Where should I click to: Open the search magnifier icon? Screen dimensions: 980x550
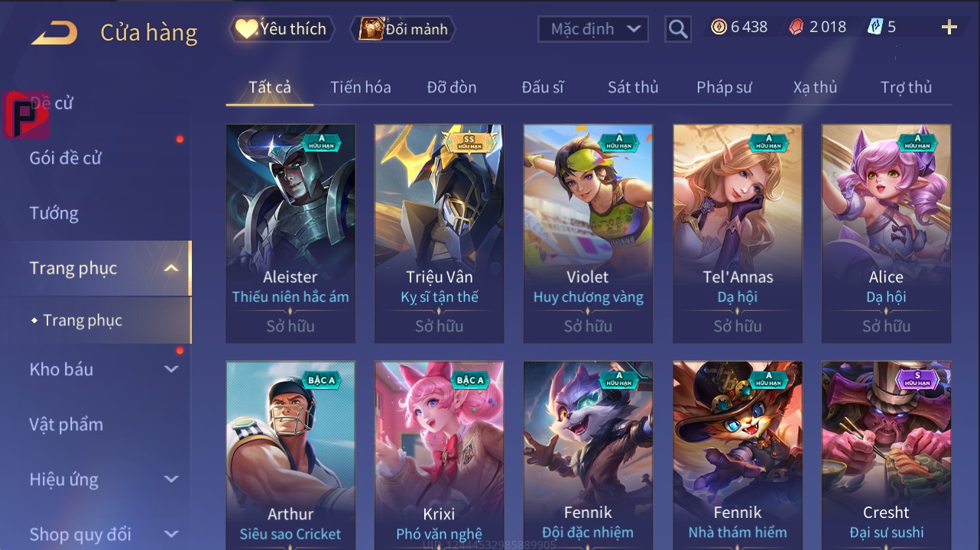[678, 29]
